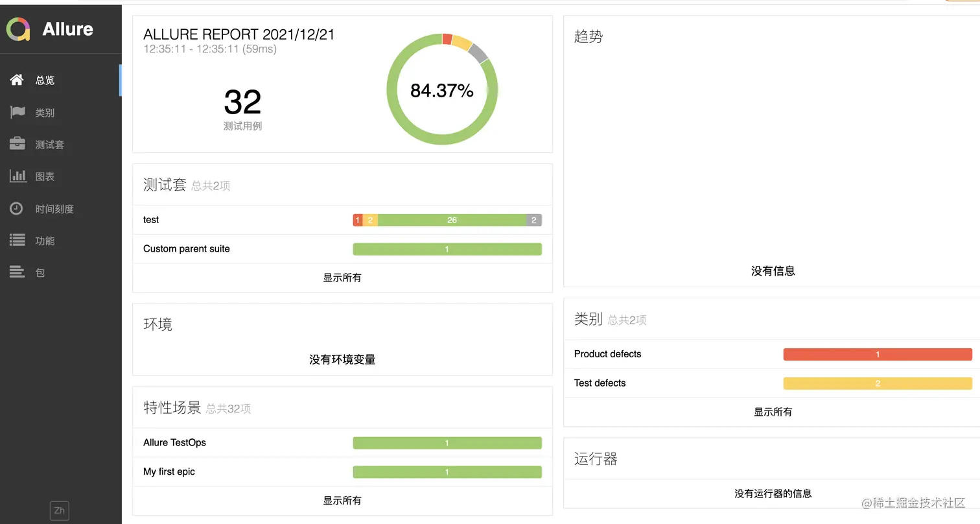This screenshot has height=524, width=980.
Task: Open the 图表 sidebar menu item
Action: pos(61,176)
